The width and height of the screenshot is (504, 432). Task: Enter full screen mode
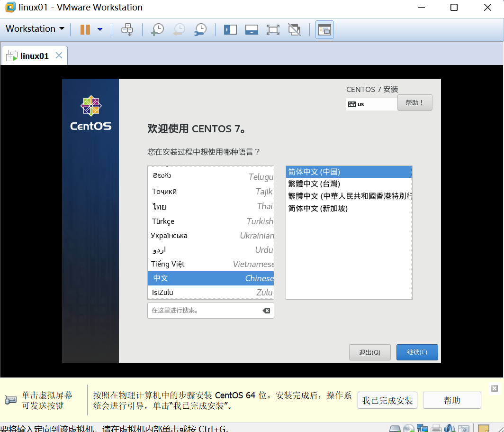273,29
